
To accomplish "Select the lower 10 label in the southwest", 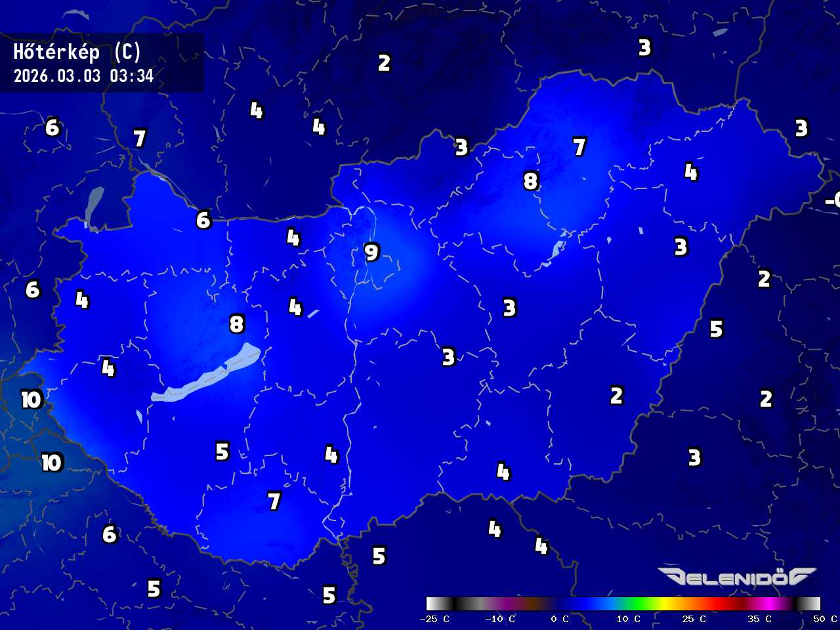I will tap(51, 462).
